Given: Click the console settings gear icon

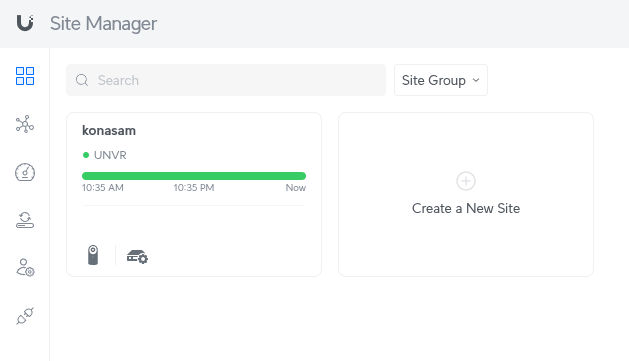Looking at the screenshot, I should tap(137, 257).
